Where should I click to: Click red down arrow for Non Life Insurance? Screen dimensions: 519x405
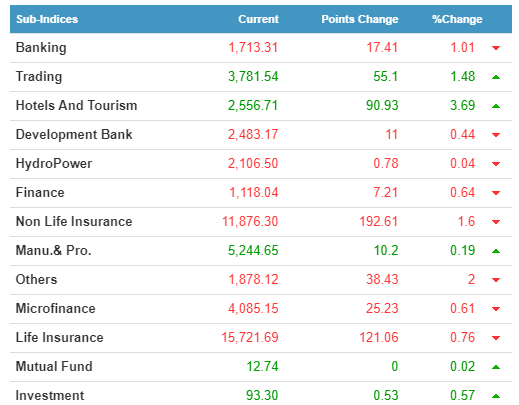point(496,222)
